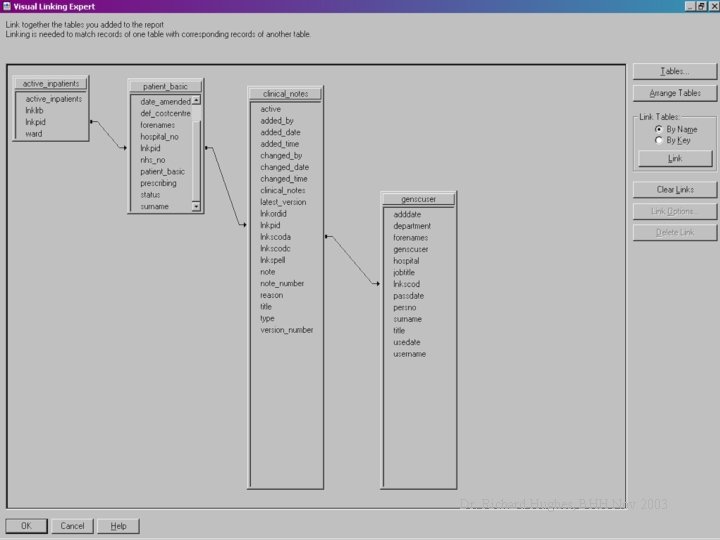The width and height of the screenshot is (720, 540).
Task: Select the patient_basic table header
Action: [x=165, y=86]
